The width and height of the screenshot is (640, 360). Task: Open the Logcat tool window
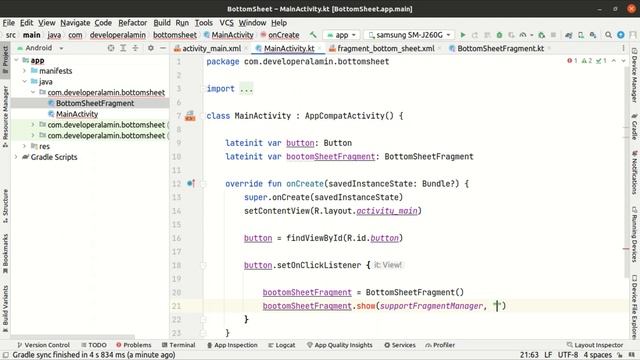pyautogui.click(x=282, y=345)
